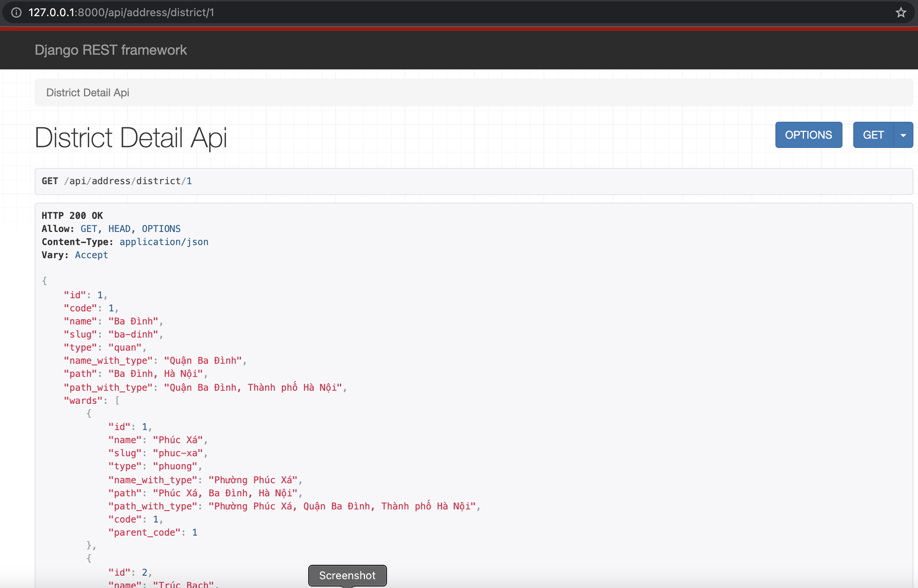Image resolution: width=918 pixels, height=588 pixels.
Task: Click the HTTP 200 OK status line
Action: coord(72,216)
